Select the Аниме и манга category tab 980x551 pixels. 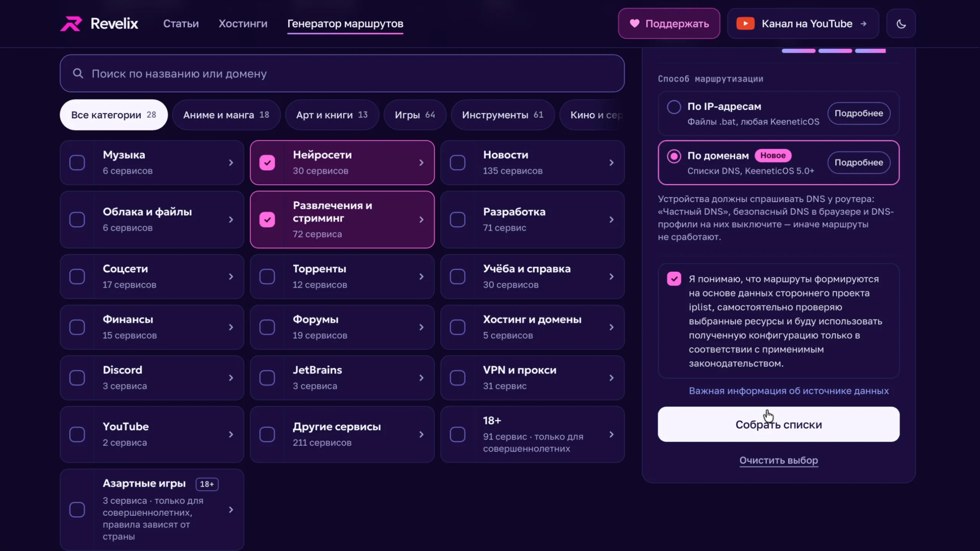click(x=226, y=115)
